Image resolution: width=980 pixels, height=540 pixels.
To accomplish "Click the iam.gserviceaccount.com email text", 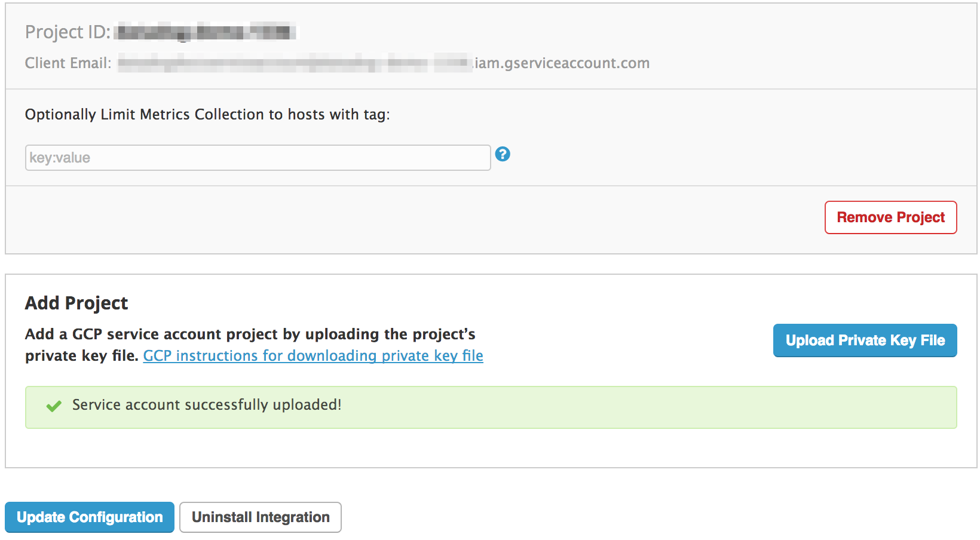I will tap(562, 63).
